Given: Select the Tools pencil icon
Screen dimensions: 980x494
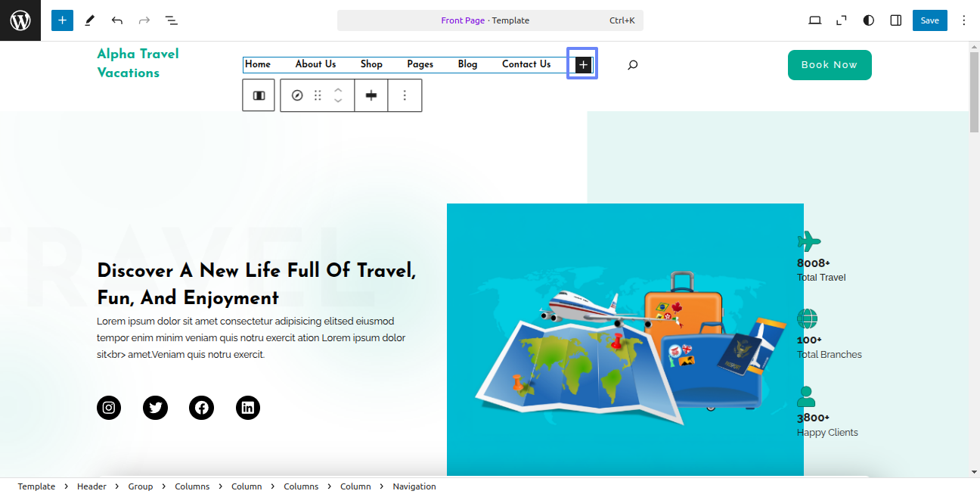Looking at the screenshot, I should coord(90,20).
